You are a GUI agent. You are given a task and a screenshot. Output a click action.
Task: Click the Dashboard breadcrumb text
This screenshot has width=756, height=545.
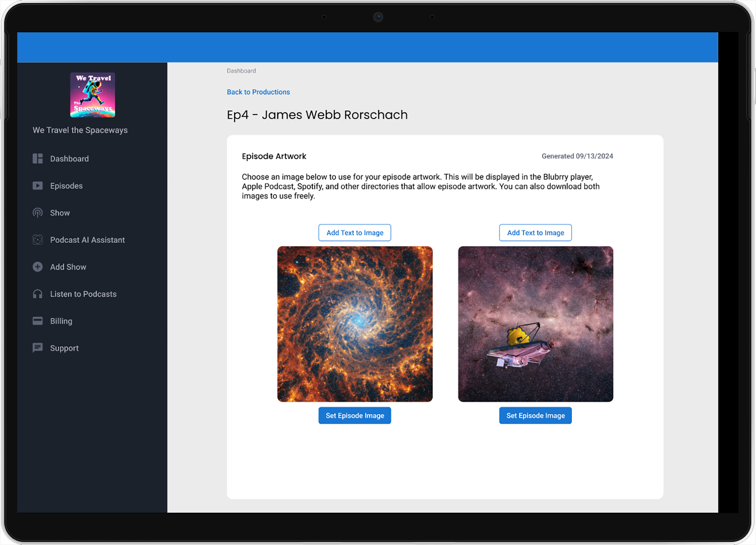click(x=241, y=71)
